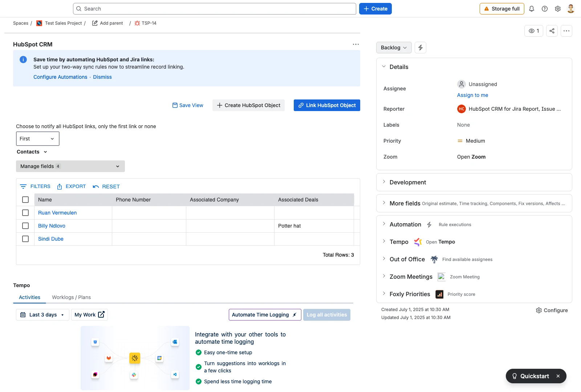Click the Save View button
The width and height of the screenshot is (581, 392).
(x=188, y=105)
